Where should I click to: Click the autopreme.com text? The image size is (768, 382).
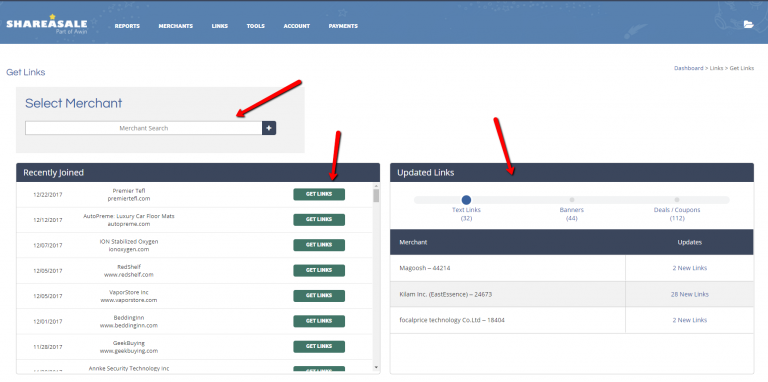[x=129, y=224]
